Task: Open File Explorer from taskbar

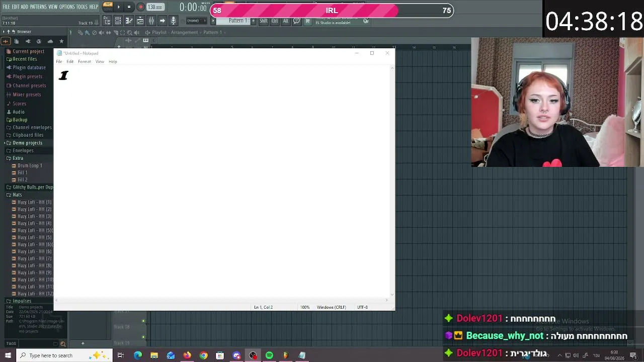Action: click(154, 355)
